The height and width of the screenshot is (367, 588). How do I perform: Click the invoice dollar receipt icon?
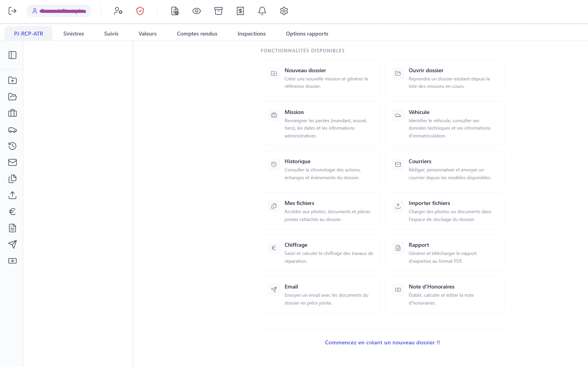240,11
